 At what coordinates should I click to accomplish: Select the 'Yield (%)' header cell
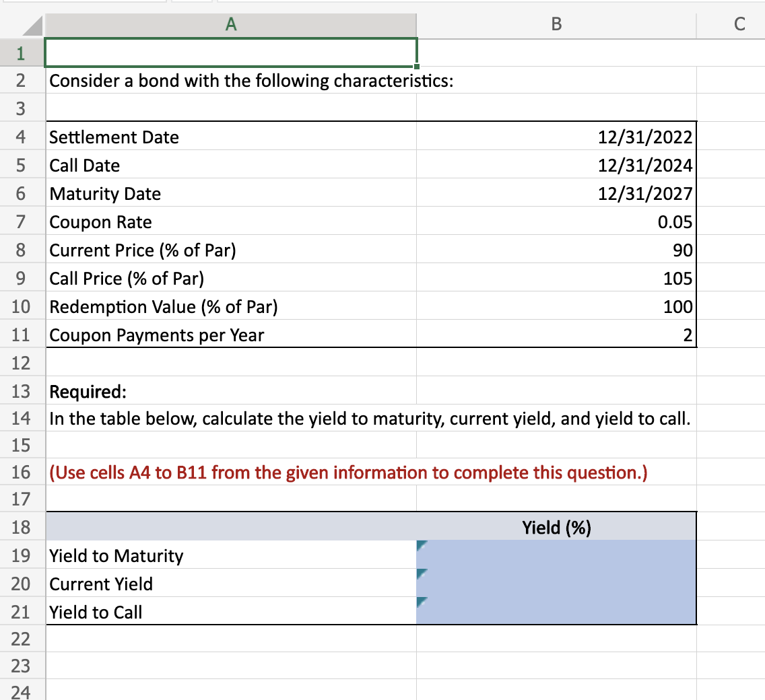tap(556, 527)
